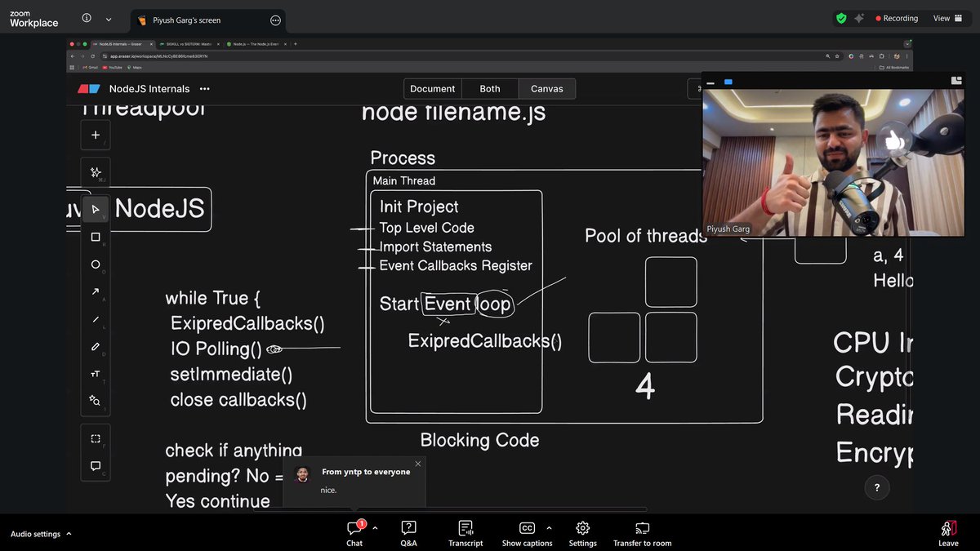This screenshot has height=551, width=980.
Task: Switch video panel to gallery layout icon
Action: point(956,80)
